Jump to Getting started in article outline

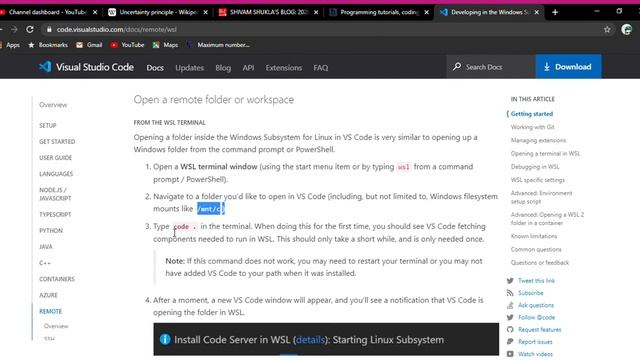(532, 114)
